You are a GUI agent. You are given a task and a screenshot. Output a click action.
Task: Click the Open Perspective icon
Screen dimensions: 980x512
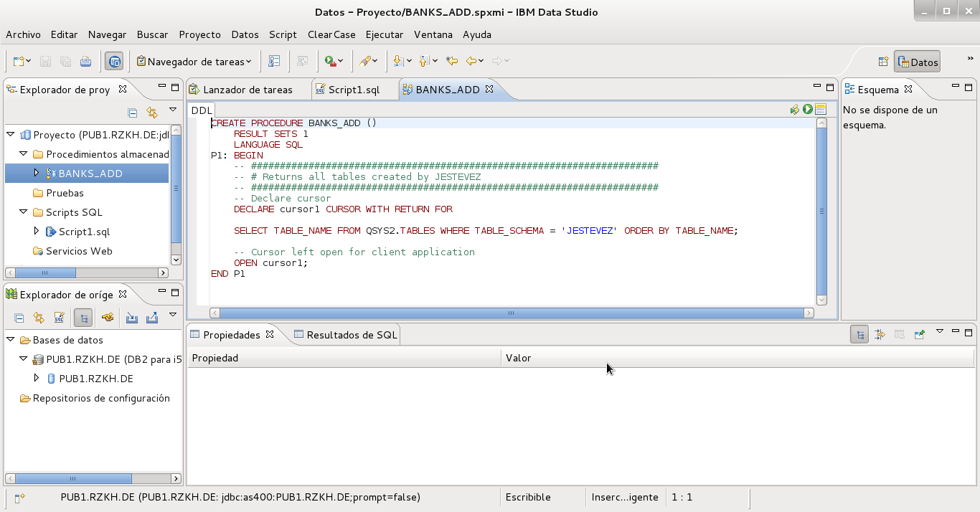point(883,62)
